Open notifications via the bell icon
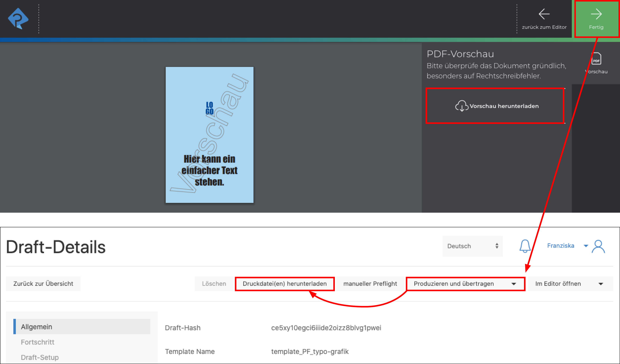Image resolution: width=620 pixels, height=364 pixels. [525, 246]
